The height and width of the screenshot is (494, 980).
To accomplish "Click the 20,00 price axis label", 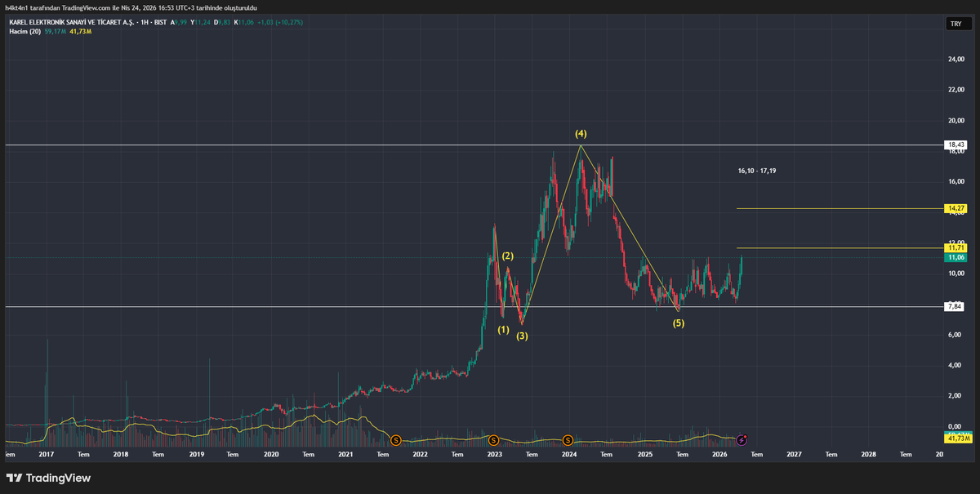I will coord(955,121).
